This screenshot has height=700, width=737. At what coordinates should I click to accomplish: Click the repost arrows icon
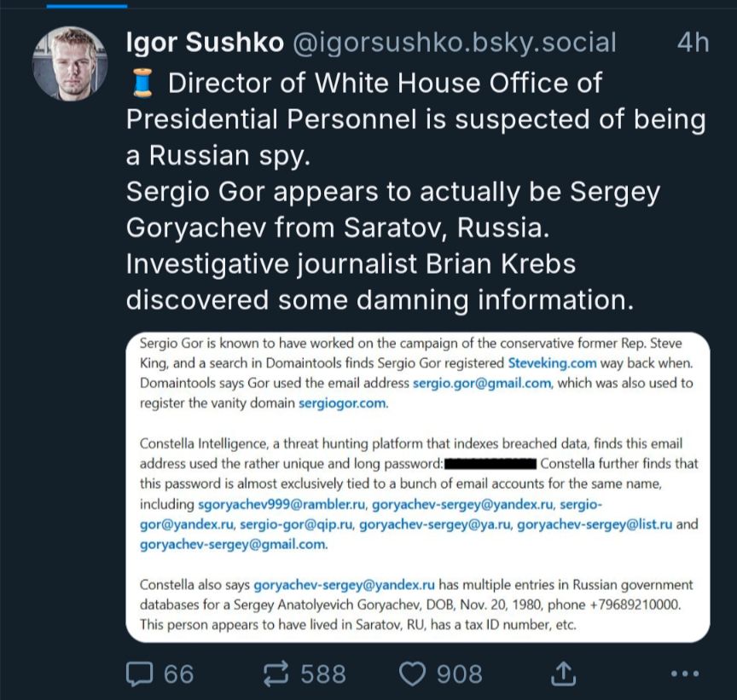click(276, 674)
